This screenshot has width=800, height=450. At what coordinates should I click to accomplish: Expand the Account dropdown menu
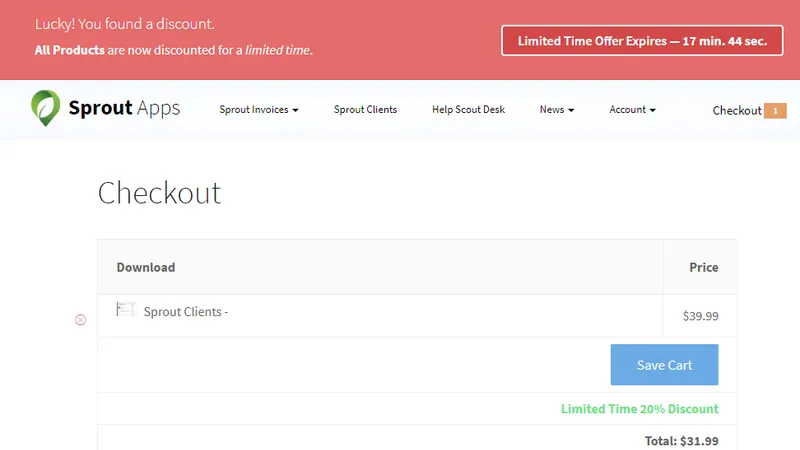pyautogui.click(x=632, y=110)
